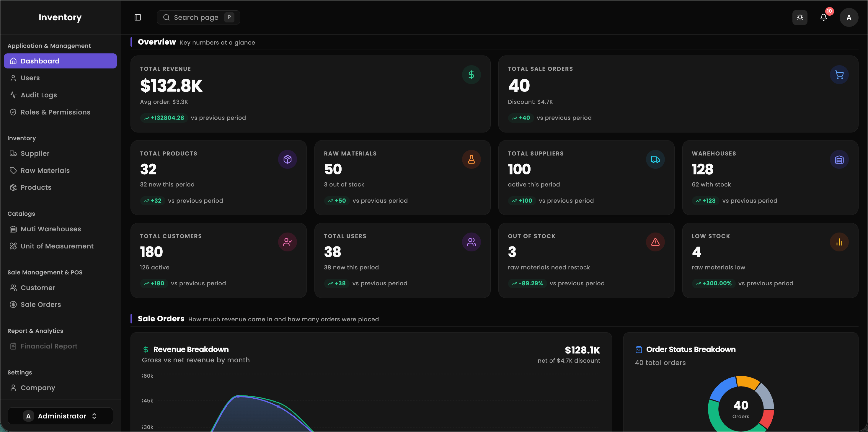
Task: Click the revenue chart peak data point
Action: click(x=238, y=396)
